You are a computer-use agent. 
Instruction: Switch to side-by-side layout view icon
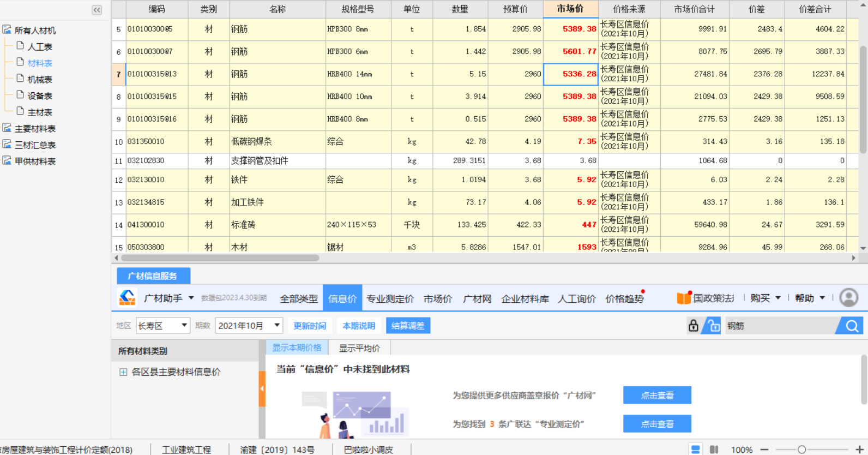tap(714, 450)
